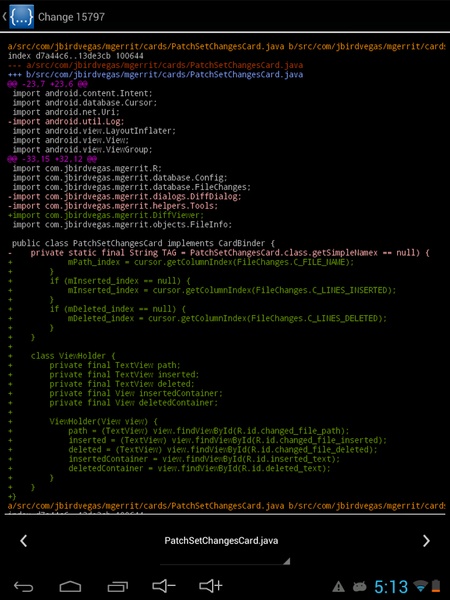Tap the Wi-Fi status icon
The image size is (450, 600).
pyautogui.click(x=420, y=586)
